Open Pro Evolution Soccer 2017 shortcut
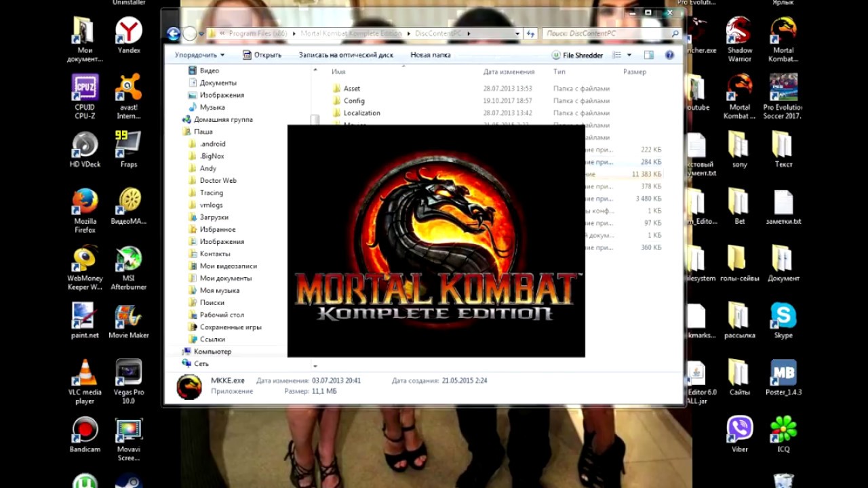Screen dimensions: 868x488 click(783, 97)
